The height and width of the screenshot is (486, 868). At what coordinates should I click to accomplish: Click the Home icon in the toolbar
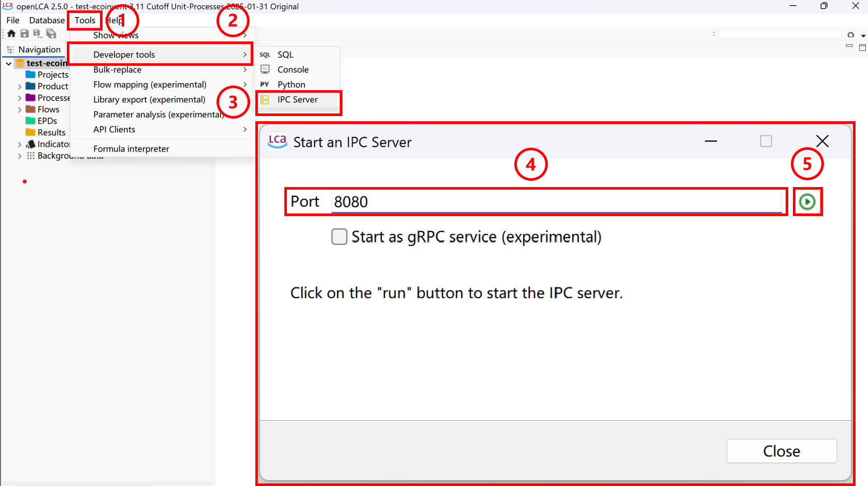point(11,33)
